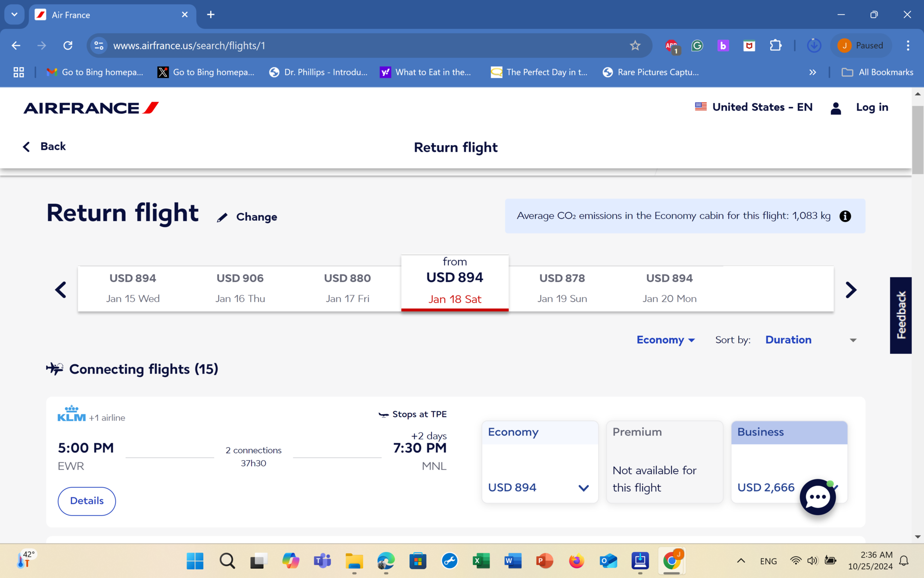Click the user profile icon

pos(835,108)
